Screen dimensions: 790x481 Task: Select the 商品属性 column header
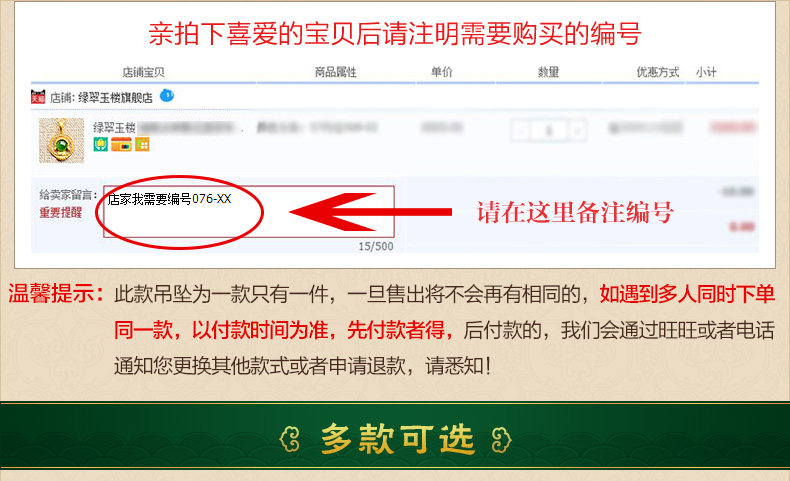tap(336, 73)
